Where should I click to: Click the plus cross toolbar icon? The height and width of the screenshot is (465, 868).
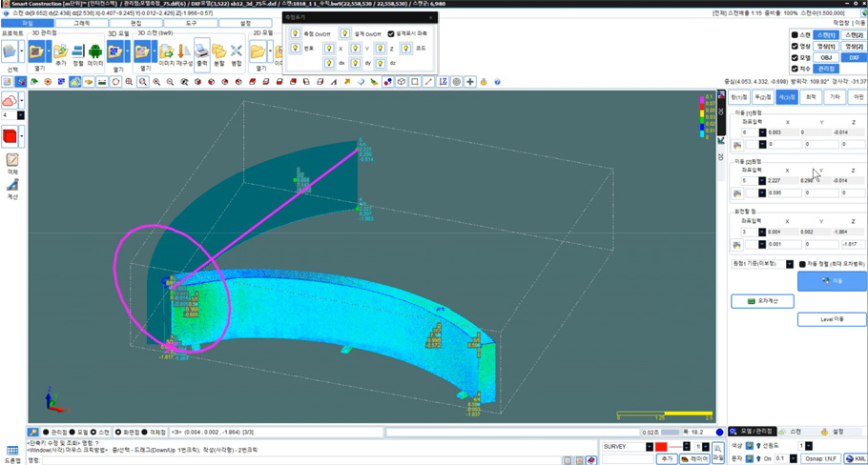point(470,82)
